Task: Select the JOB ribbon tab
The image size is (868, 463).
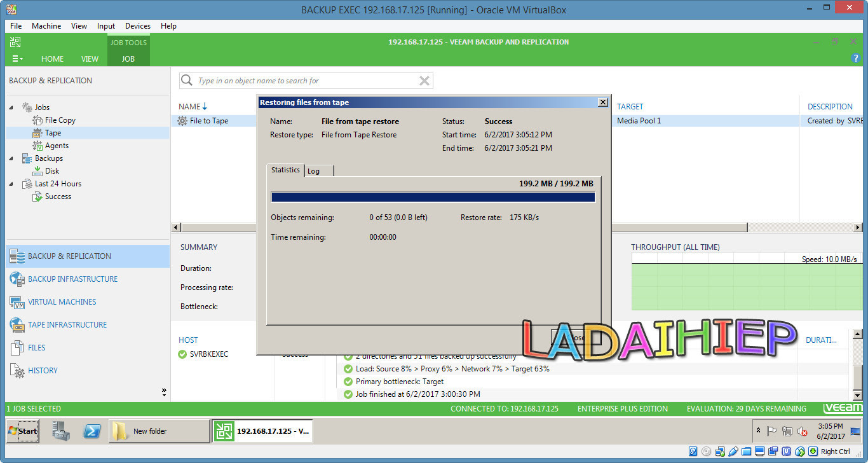Action: [128, 59]
